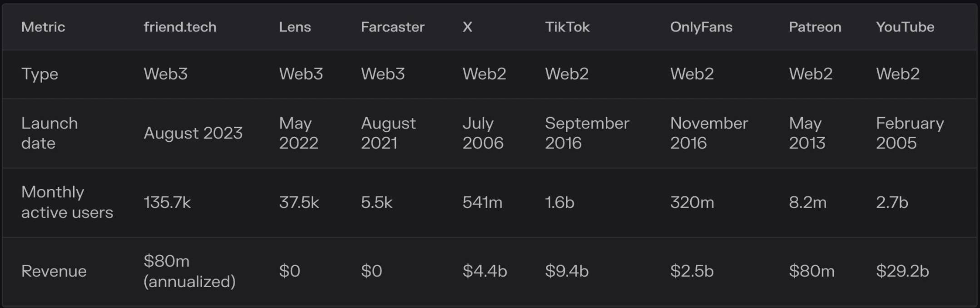980x308 pixels.
Task: Select TikTok's 1.6b active users cell
Action: (559, 202)
